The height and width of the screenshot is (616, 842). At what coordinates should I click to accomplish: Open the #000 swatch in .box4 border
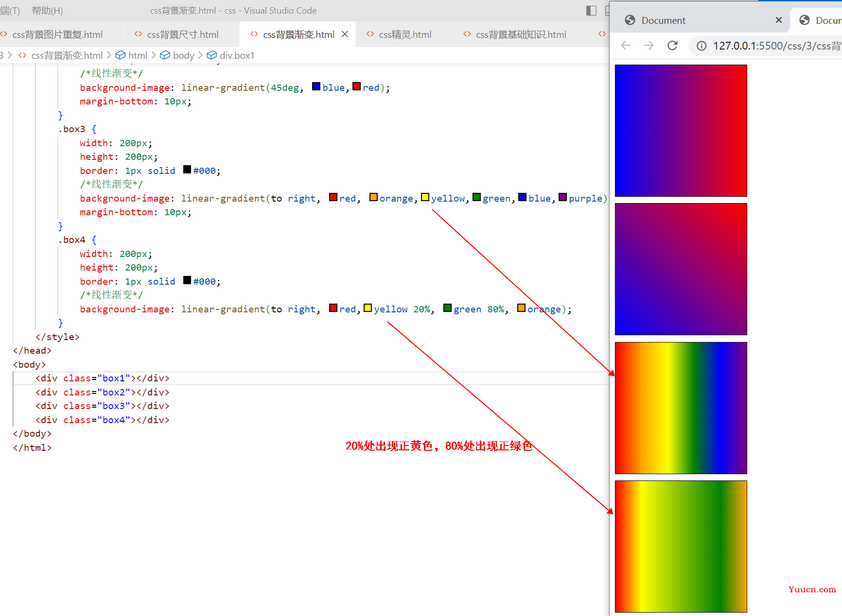(187, 280)
